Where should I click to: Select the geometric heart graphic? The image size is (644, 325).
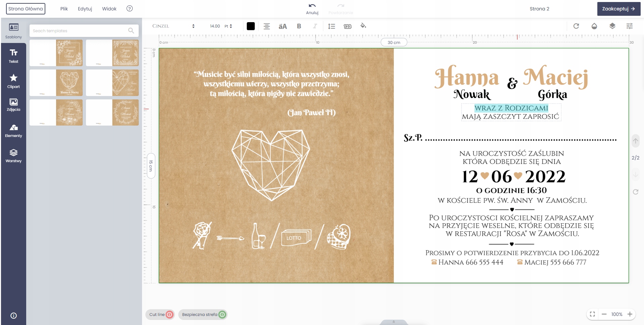[x=271, y=165]
